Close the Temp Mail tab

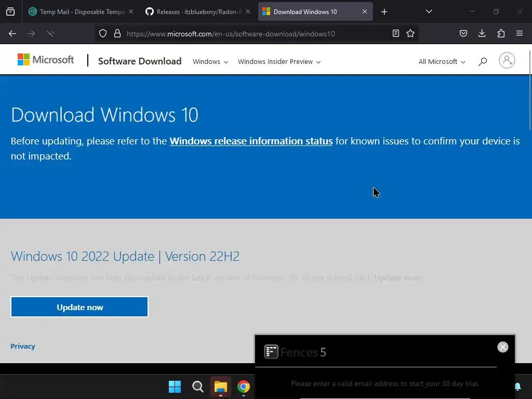click(x=131, y=11)
